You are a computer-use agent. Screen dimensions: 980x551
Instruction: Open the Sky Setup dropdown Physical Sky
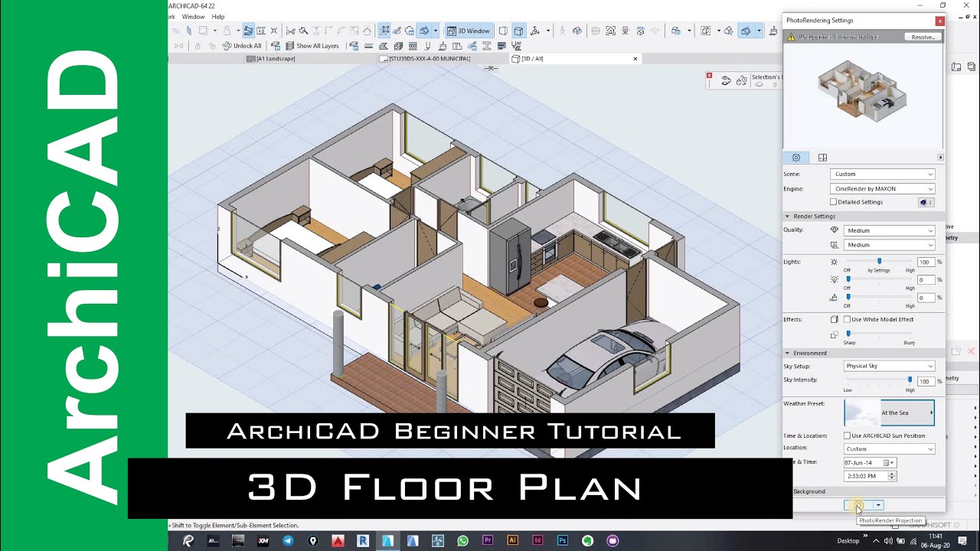click(889, 366)
